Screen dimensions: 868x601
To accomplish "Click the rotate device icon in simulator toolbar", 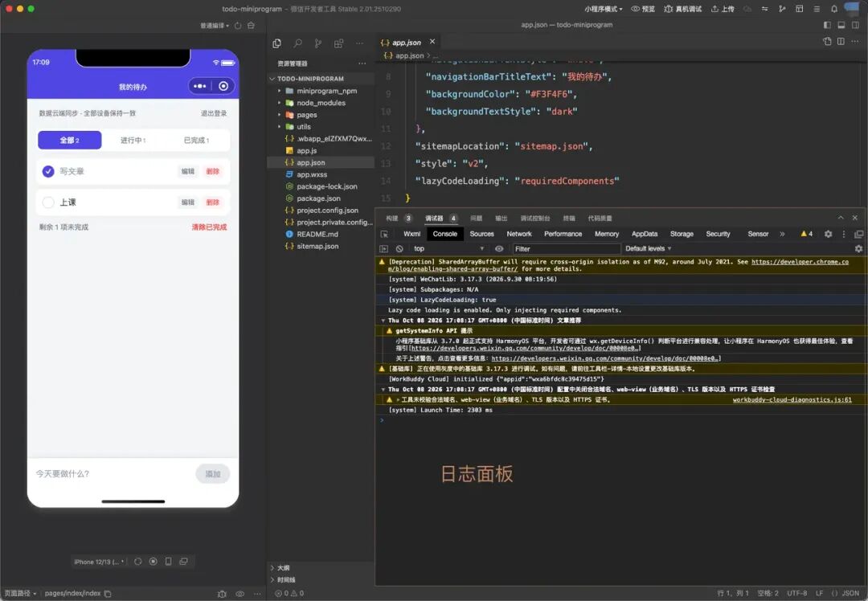I will 138,561.
